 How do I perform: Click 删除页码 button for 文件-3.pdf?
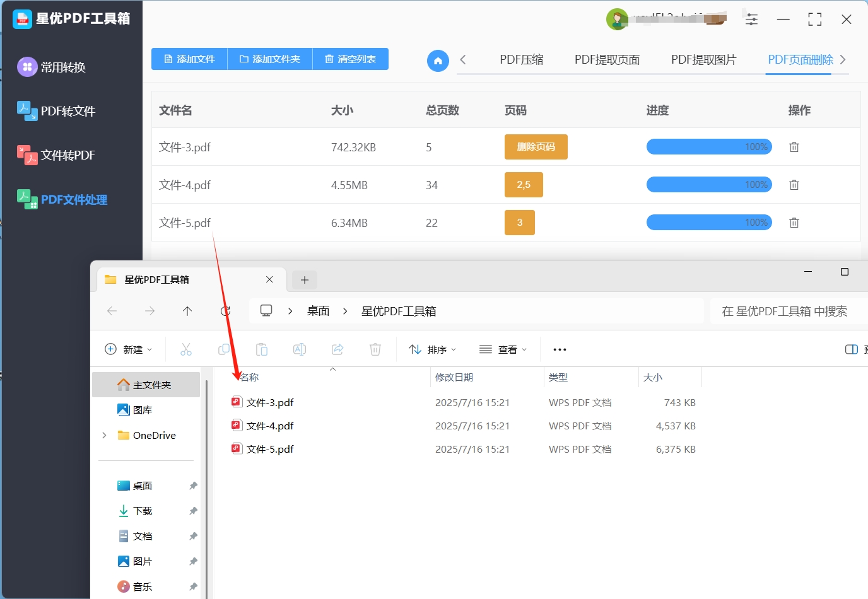coord(536,147)
